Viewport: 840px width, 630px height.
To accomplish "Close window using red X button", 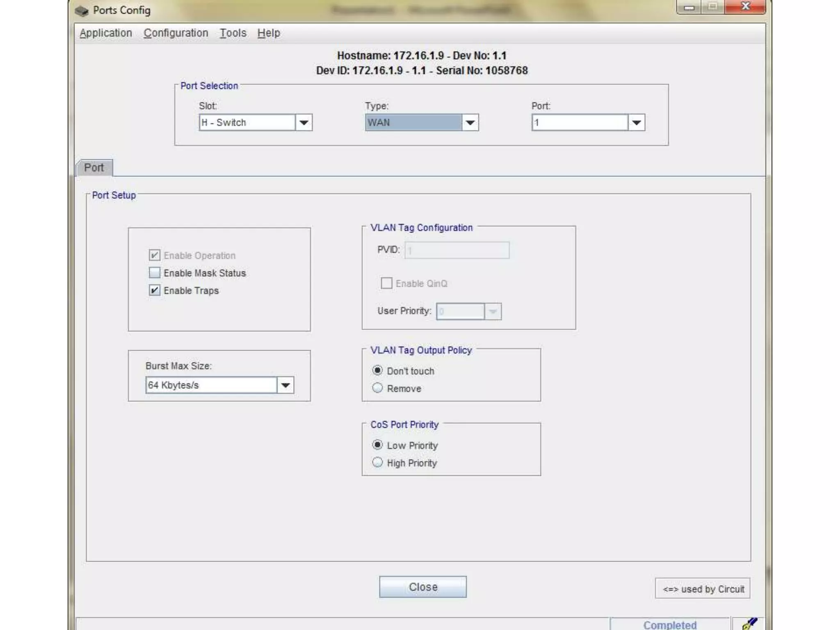I will (745, 7).
